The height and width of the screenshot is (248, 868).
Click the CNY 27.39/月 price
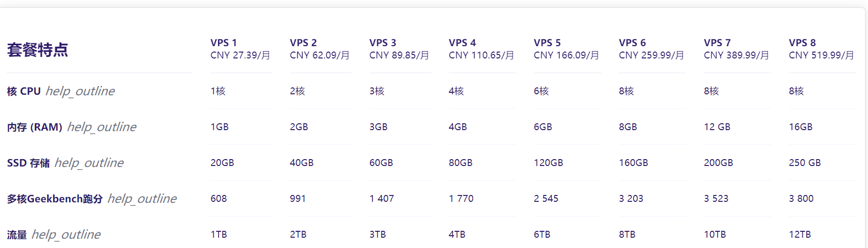pos(240,55)
